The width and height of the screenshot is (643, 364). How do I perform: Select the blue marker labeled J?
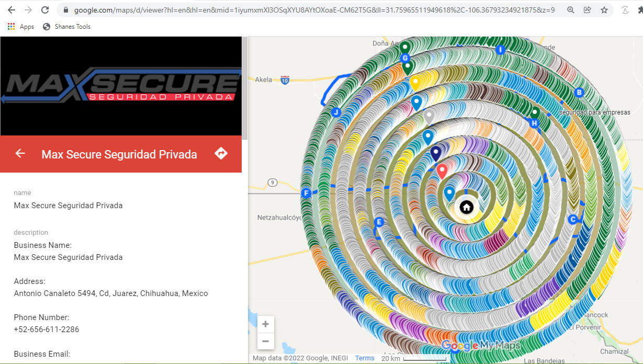[336, 112]
